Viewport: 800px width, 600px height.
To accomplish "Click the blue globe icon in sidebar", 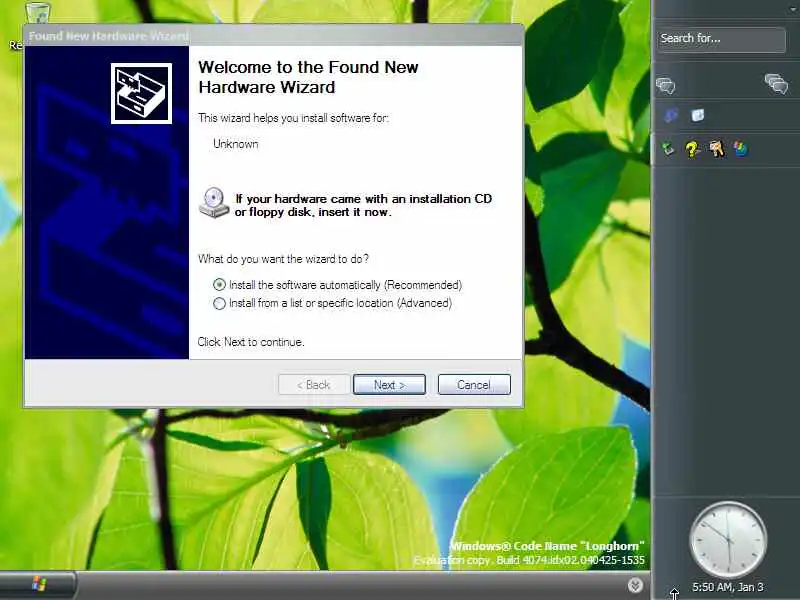I will click(x=671, y=115).
